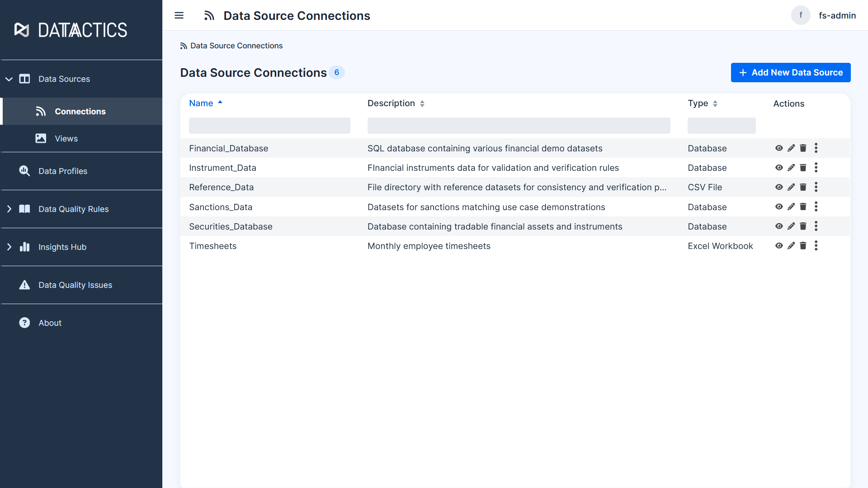Screen dimensions: 868x488
Task: Select the Insights Hub chart icon
Action: (24, 247)
